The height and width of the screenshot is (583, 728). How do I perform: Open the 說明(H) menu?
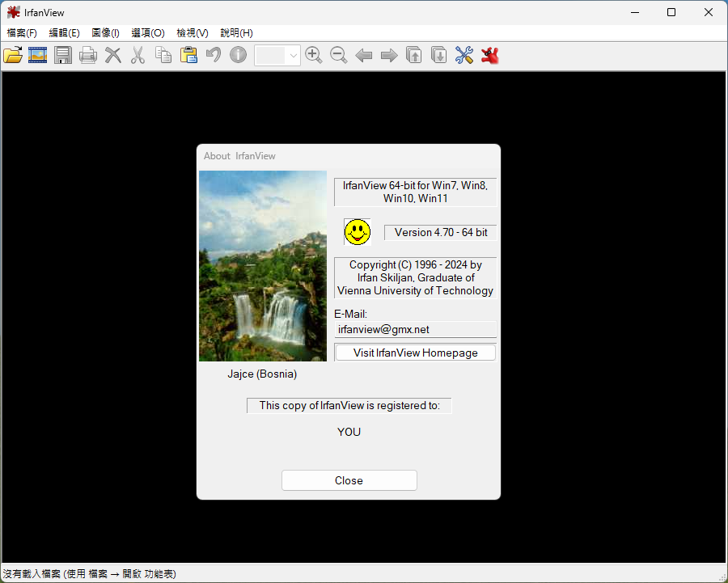(236, 33)
